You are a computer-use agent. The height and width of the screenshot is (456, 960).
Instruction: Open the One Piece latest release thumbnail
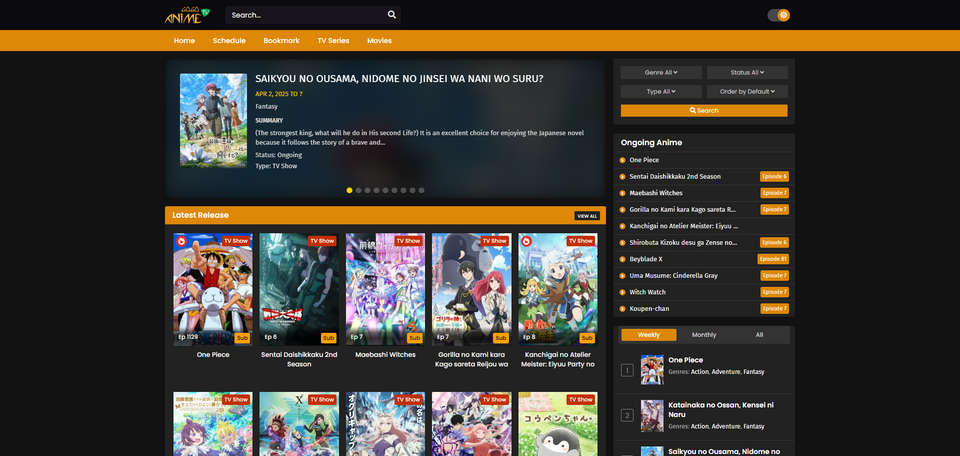pyautogui.click(x=213, y=290)
